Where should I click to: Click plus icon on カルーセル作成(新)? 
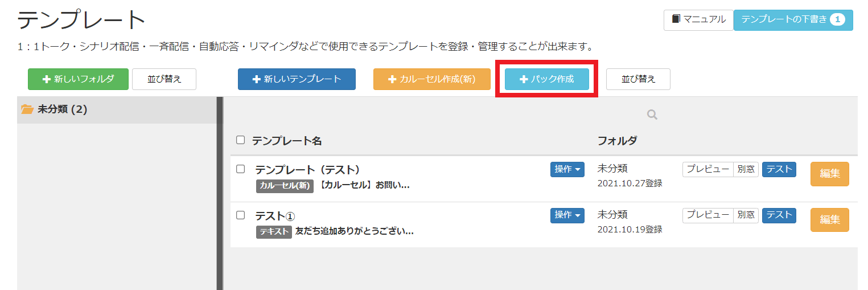pos(392,79)
